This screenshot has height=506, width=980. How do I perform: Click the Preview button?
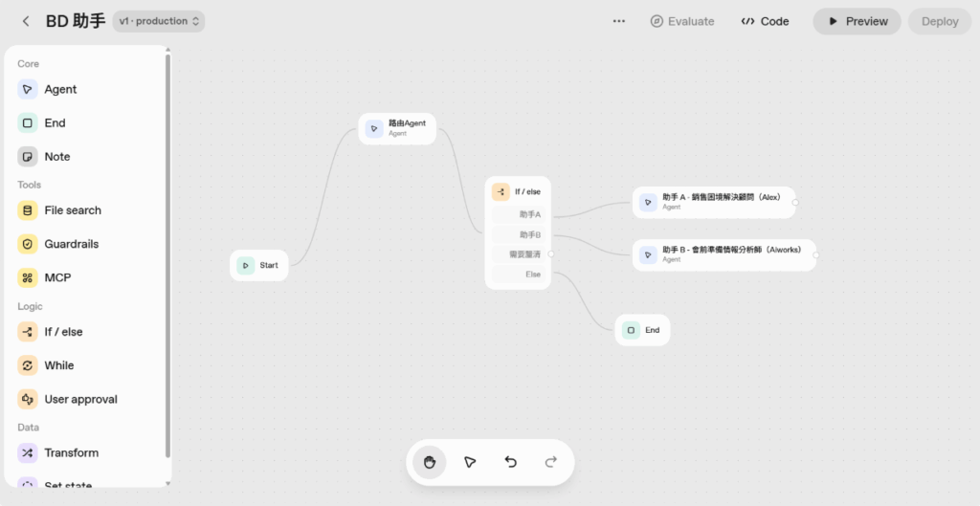point(857,21)
